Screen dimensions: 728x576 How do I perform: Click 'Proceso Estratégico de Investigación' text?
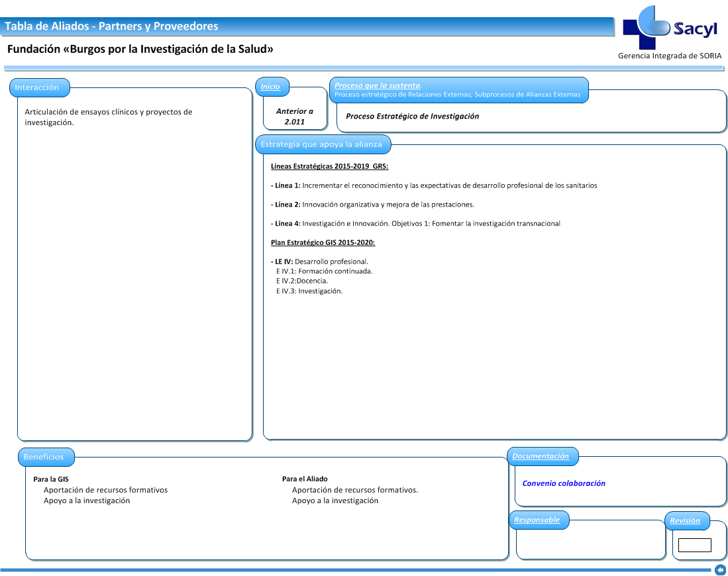pyautogui.click(x=412, y=116)
